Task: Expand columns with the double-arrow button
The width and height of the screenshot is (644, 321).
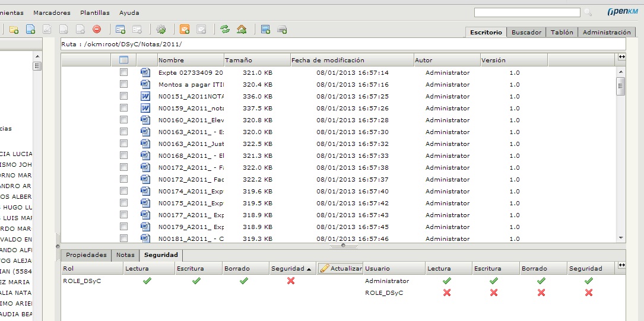Action: point(621,57)
